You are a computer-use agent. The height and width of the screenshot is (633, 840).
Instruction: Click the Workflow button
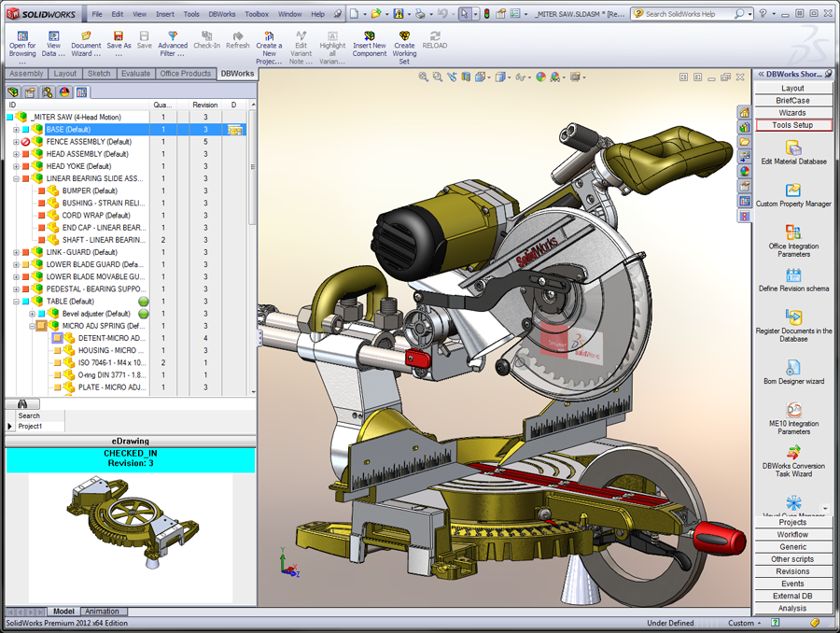coord(793,534)
